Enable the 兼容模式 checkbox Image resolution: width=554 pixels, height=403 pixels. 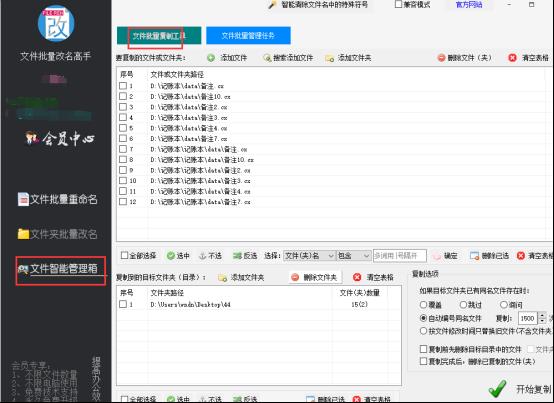point(398,4)
